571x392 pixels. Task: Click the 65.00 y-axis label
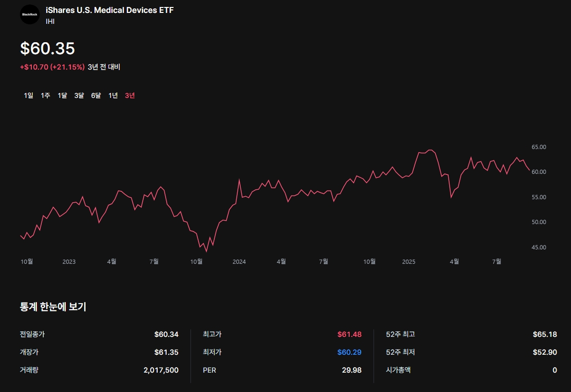point(539,147)
